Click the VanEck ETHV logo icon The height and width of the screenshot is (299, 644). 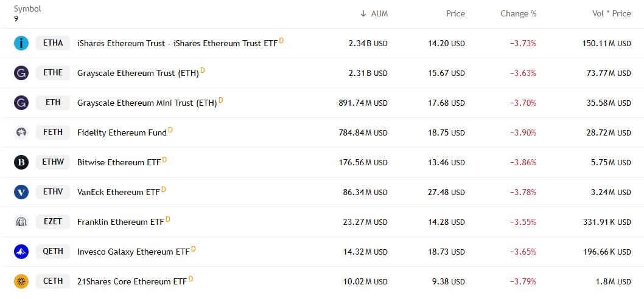coord(21,192)
